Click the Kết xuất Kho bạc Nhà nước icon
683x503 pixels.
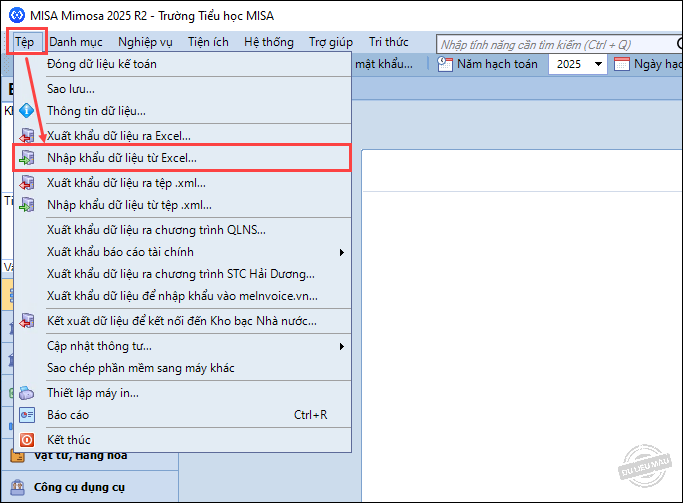pos(27,321)
